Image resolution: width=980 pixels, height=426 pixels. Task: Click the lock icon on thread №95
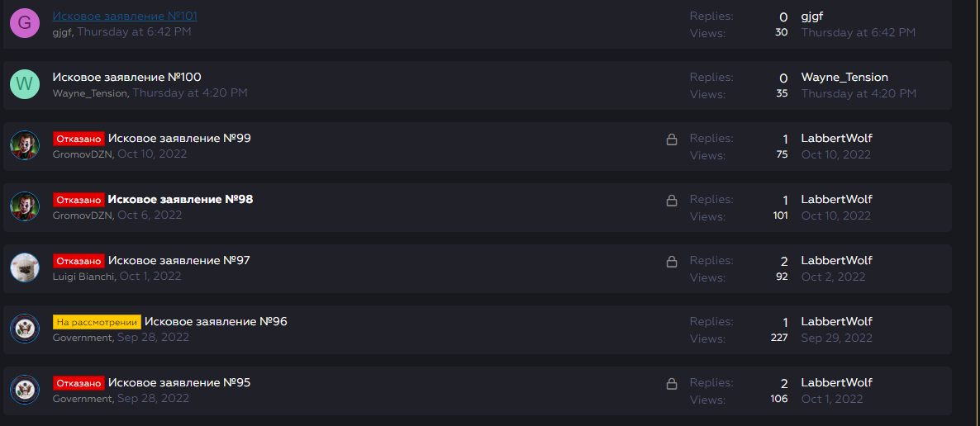672,384
